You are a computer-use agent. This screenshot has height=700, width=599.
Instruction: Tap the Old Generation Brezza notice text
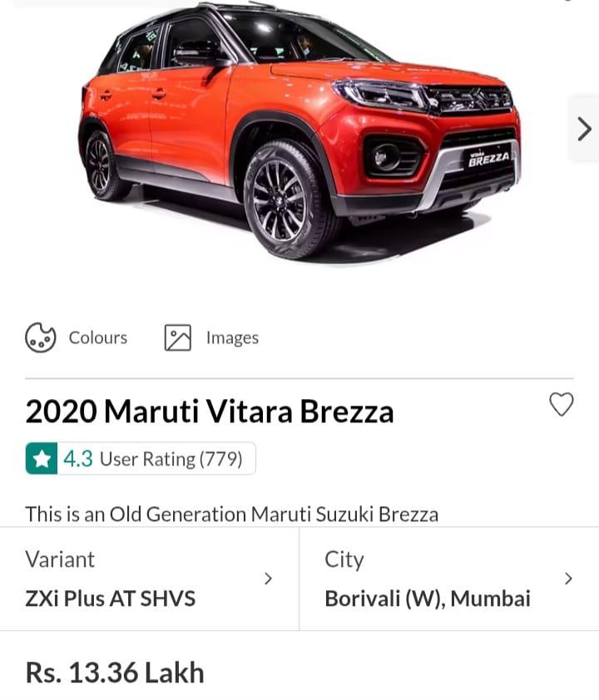coord(232,514)
